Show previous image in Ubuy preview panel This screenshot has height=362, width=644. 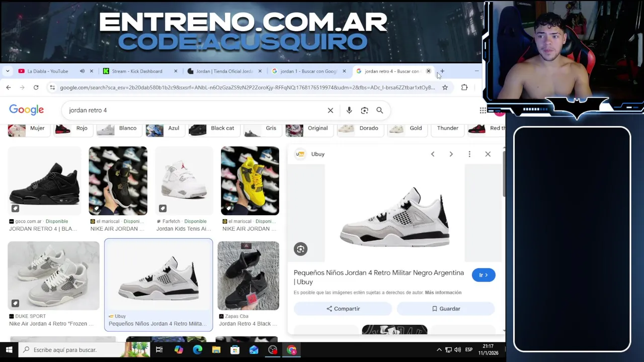(x=433, y=154)
